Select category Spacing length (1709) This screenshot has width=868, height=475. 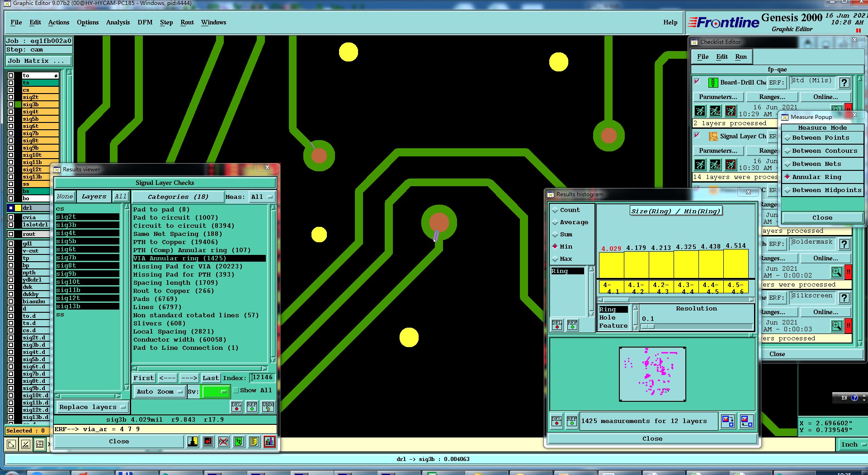175,283
